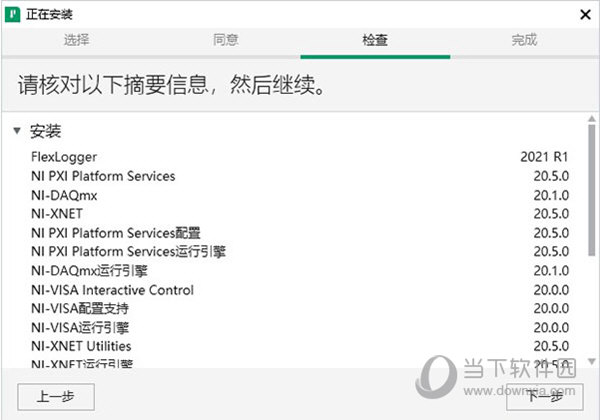Select NI-XNET Utilities row
Viewport: 600px width, 420px height.
click(x=300, y=346)
